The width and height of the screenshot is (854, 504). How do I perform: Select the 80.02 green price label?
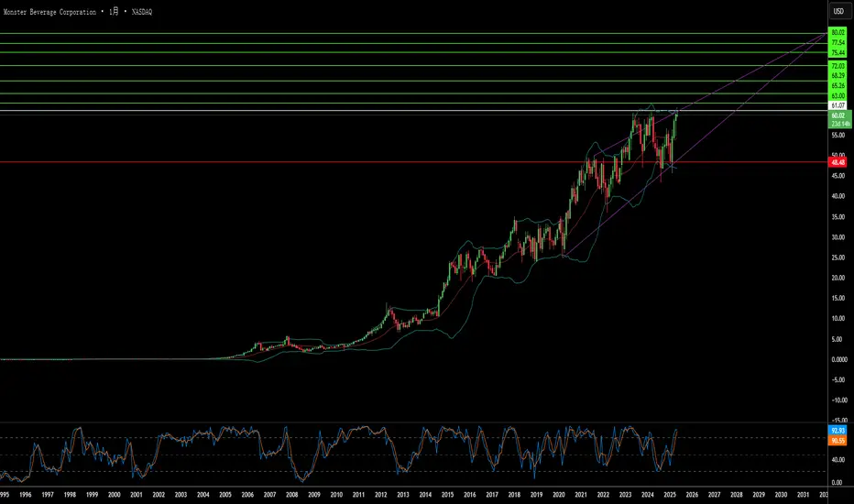pos(838,33)
